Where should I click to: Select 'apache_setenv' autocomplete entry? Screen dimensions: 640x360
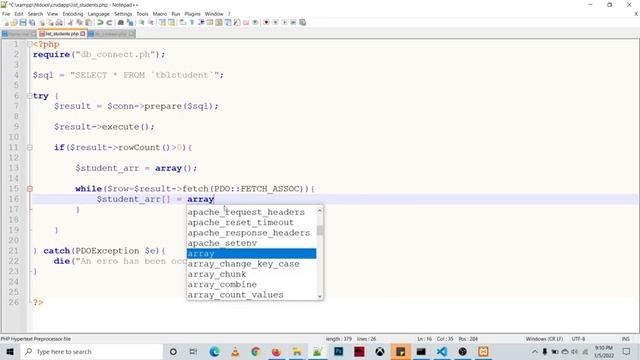coord(251,243)
